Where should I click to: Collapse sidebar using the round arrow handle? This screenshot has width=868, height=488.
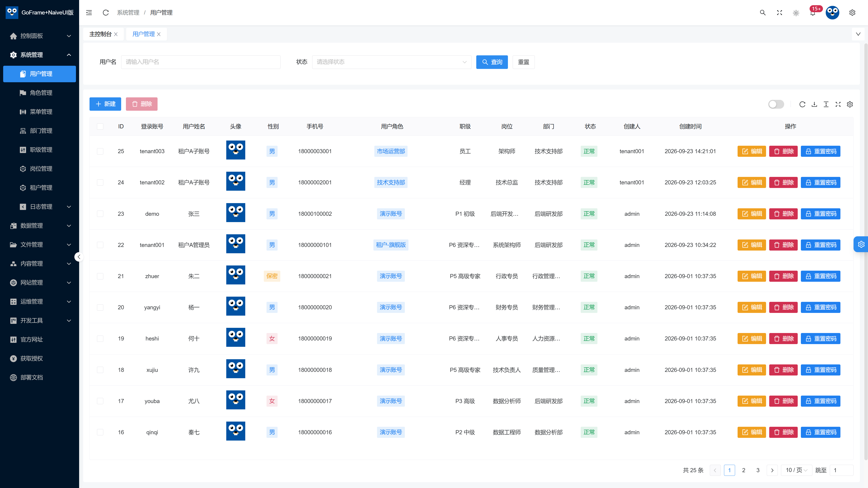tap(78, 257)
